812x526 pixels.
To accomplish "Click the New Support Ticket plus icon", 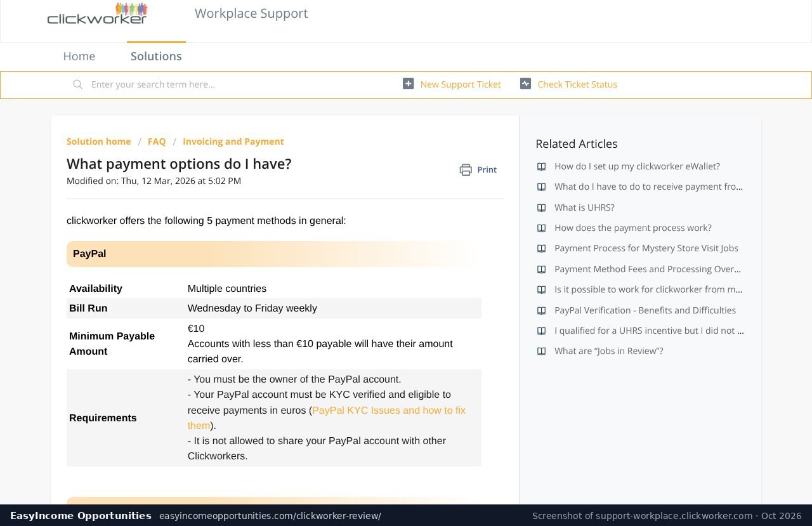I will (x=409, y=84).
